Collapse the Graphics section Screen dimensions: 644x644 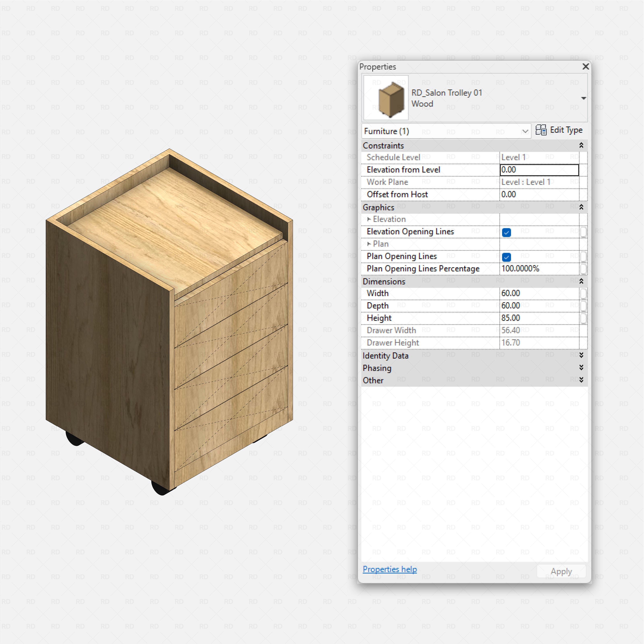(581, 207)
